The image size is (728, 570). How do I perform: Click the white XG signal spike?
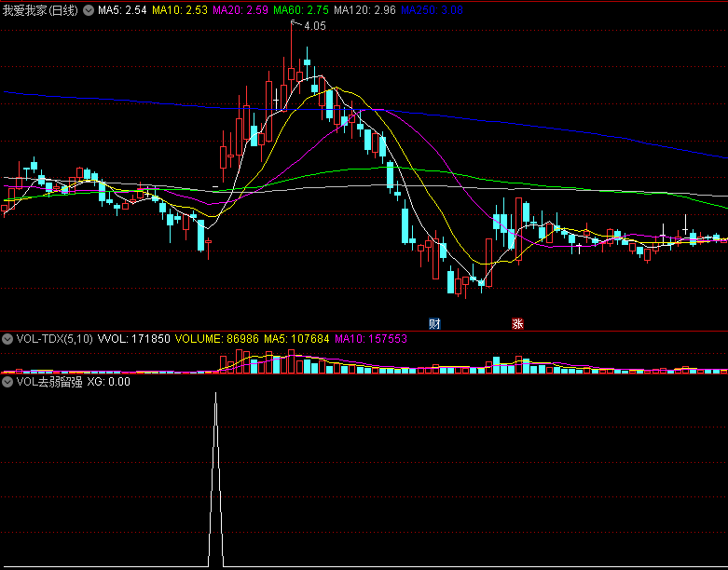pos(215,480)
